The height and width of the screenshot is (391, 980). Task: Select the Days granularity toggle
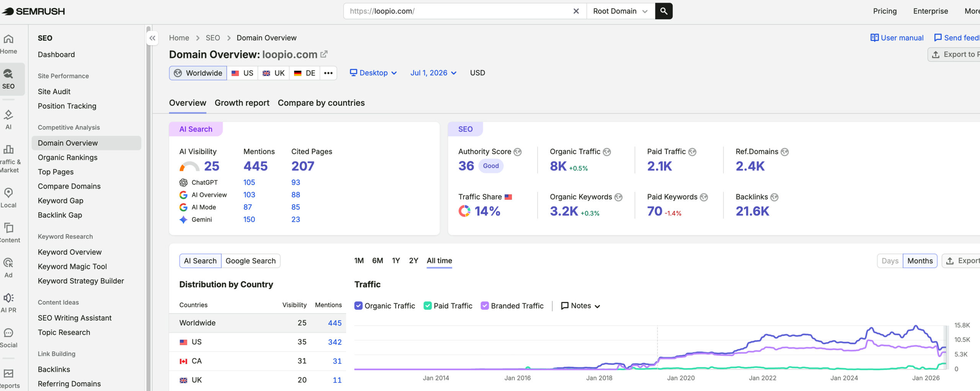point(890,261)
